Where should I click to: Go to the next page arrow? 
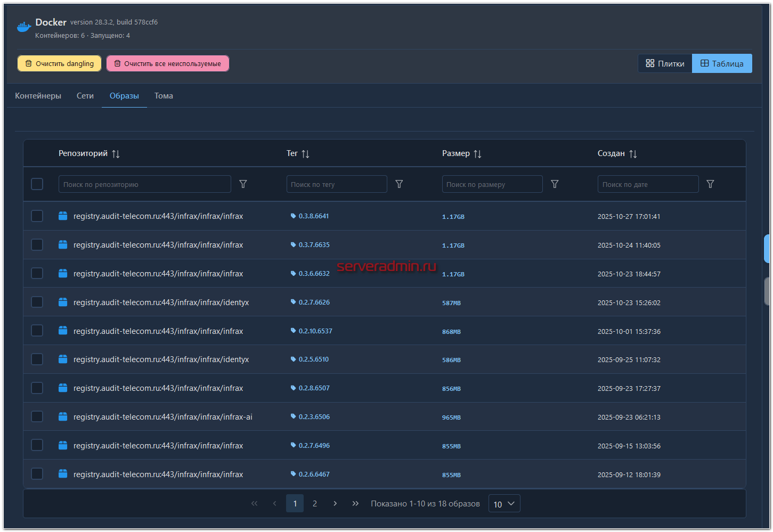coord(335,503)
